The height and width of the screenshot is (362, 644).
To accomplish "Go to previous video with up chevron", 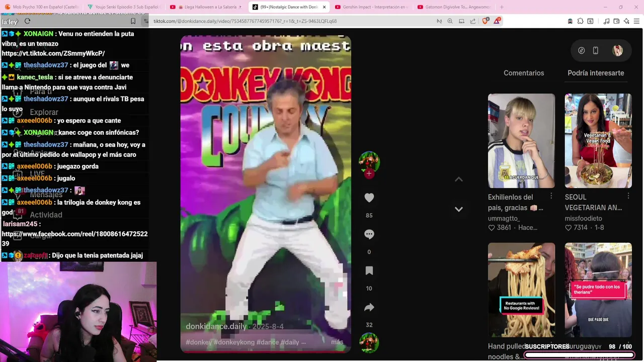I will [458, 179].
